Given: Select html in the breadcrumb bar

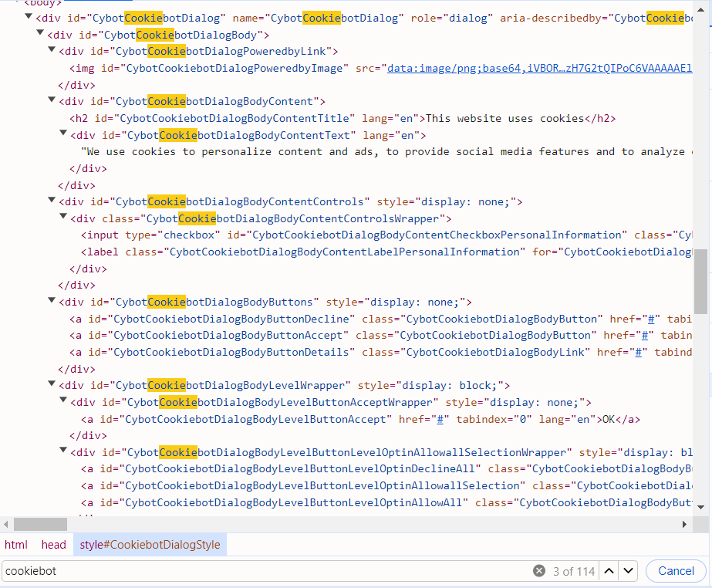Looking at the screenshot, I should click(x=16, y=545).
